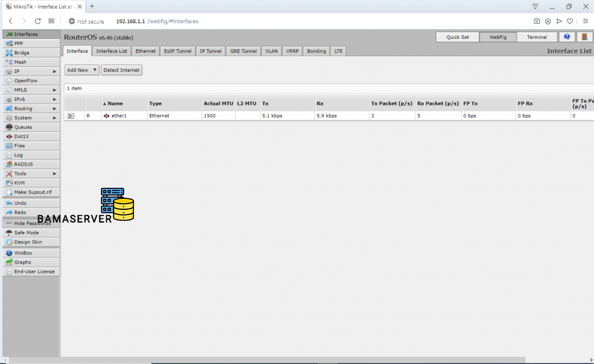
Task: Go back with browser back arrow
Action: point(10,21)
